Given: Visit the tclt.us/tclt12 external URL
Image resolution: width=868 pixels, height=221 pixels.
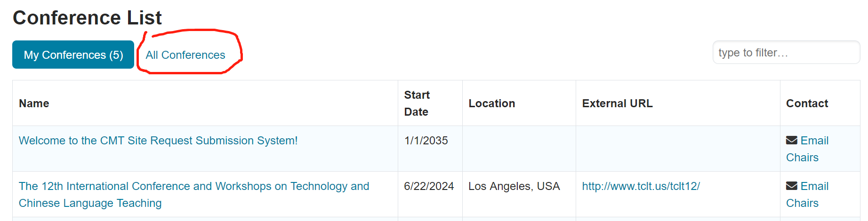Looking at the screenshot, I should pyautogui.click(x=641, y=186).
